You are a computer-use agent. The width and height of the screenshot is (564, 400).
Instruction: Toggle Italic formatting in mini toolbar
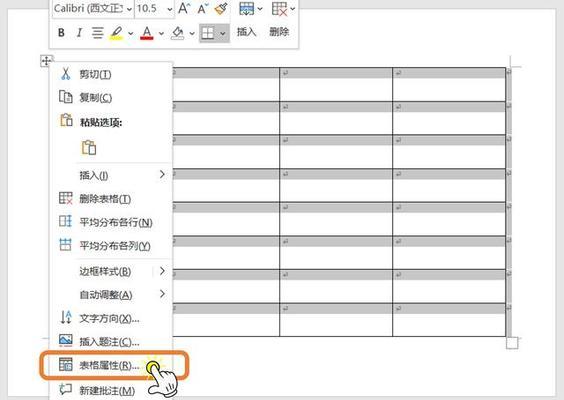pos(79,33)
